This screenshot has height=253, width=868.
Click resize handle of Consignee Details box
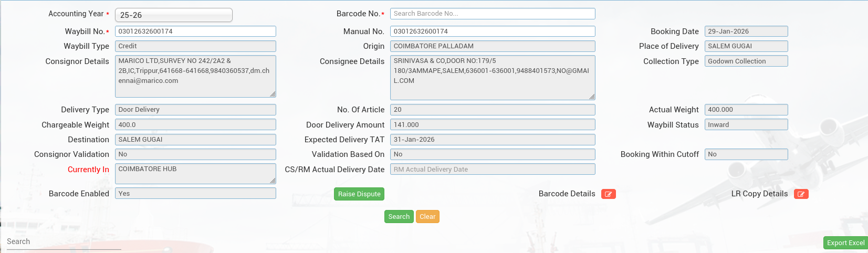pyautogui.click(x=592, y=97)
